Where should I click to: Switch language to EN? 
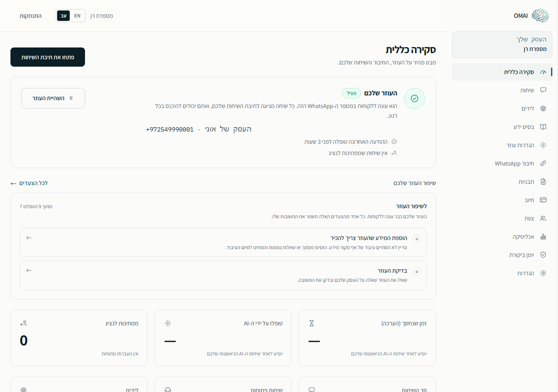pos(77,16)
